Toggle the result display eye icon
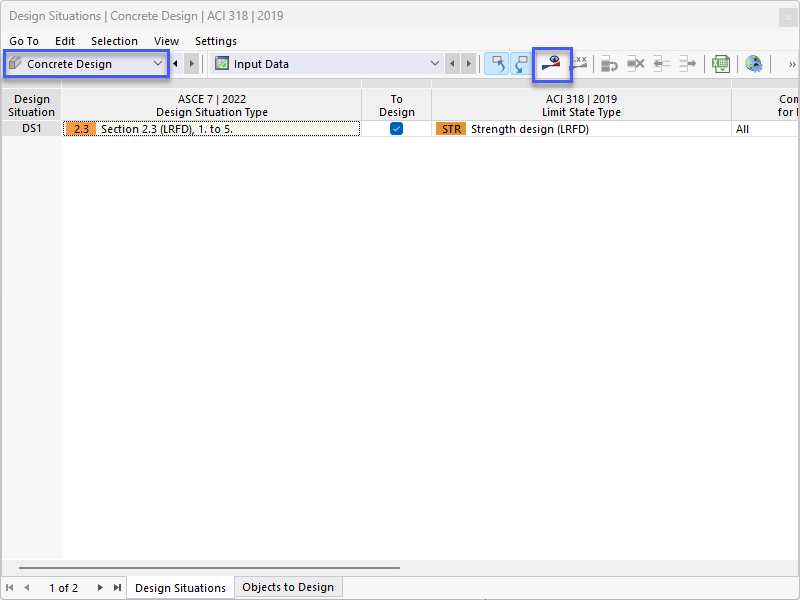Image resolution: width=800 pixels, height=600 pixels. (x=552, y=64)
